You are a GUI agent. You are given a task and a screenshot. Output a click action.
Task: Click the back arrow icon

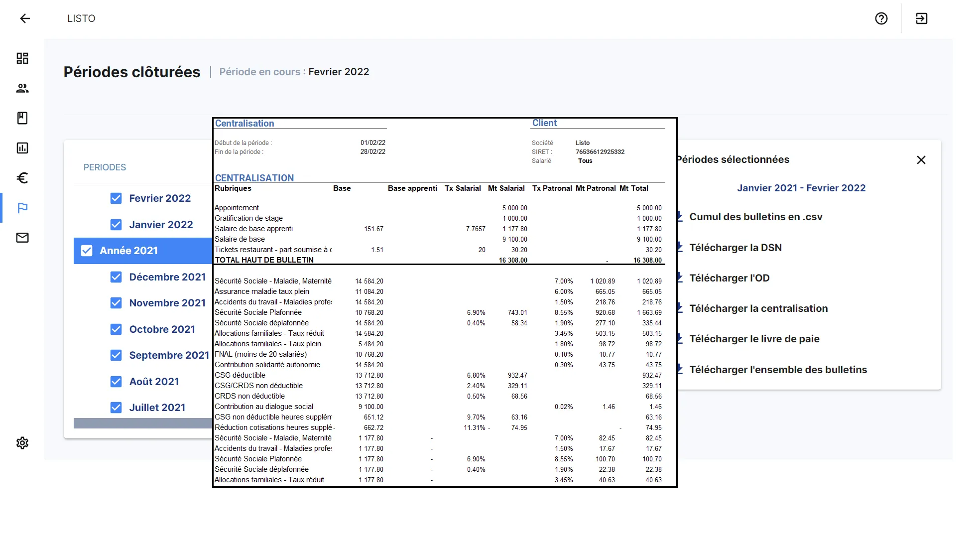coord(25,18)
